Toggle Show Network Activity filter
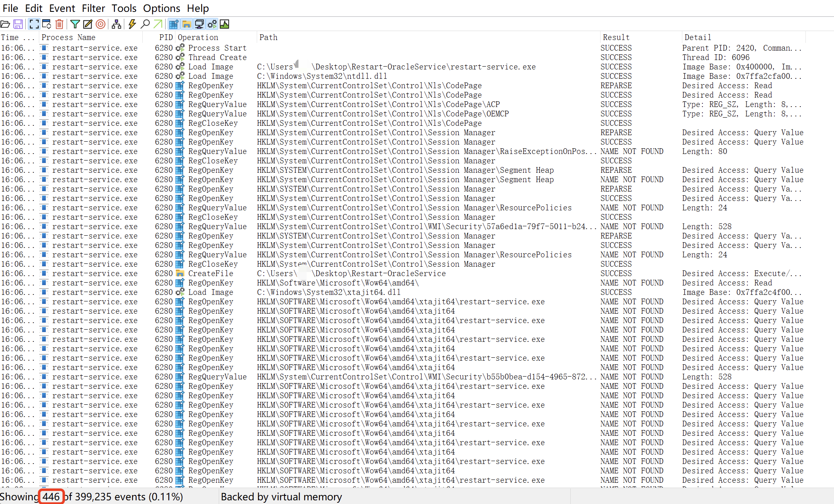 [199, 25]
